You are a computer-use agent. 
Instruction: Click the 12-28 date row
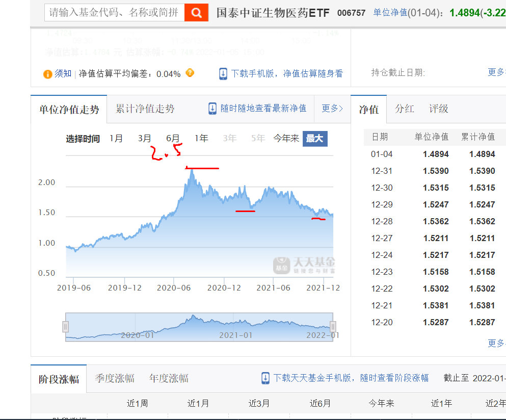434,221
